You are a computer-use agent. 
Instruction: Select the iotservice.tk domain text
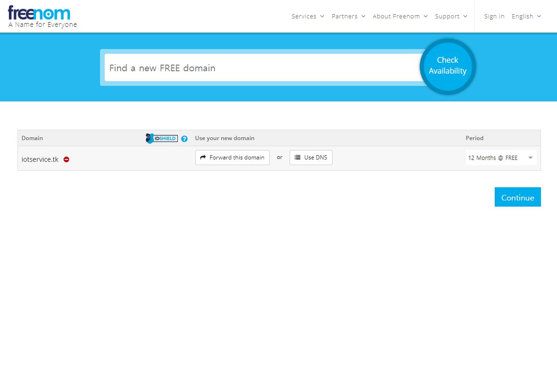[x=40, y=159]
